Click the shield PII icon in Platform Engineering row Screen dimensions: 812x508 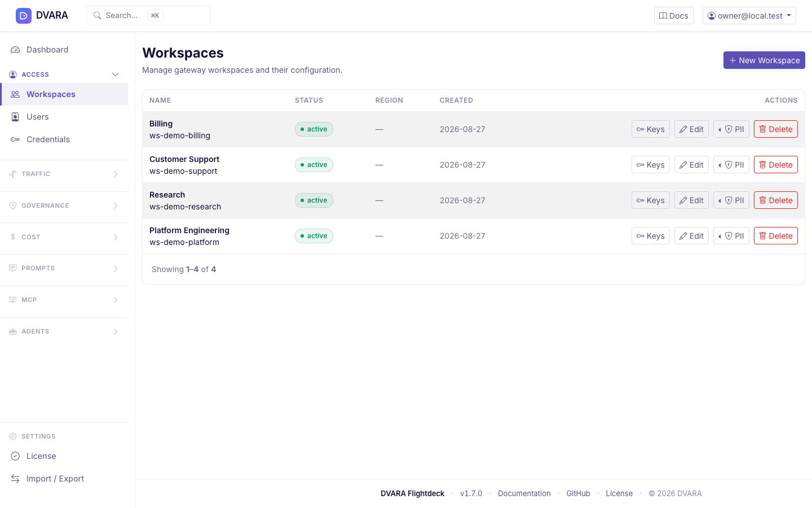click(x=729, y=236)
